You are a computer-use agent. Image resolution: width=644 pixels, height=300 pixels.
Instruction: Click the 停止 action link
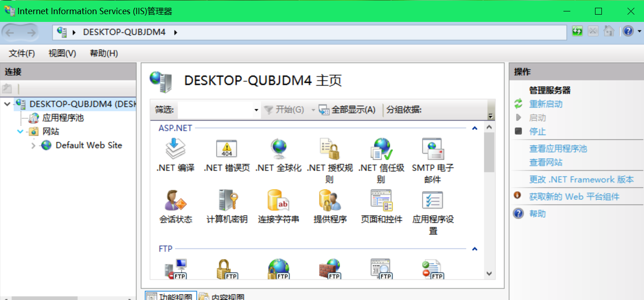click(x=538, y=132)
